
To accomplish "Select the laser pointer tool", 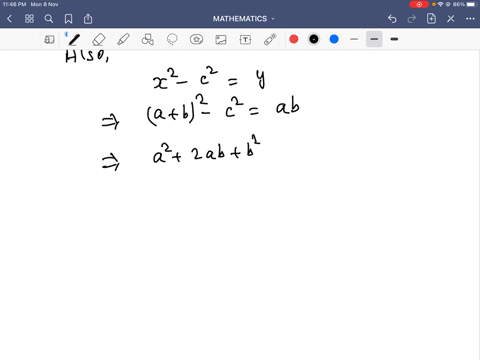I will coord(270,40).
